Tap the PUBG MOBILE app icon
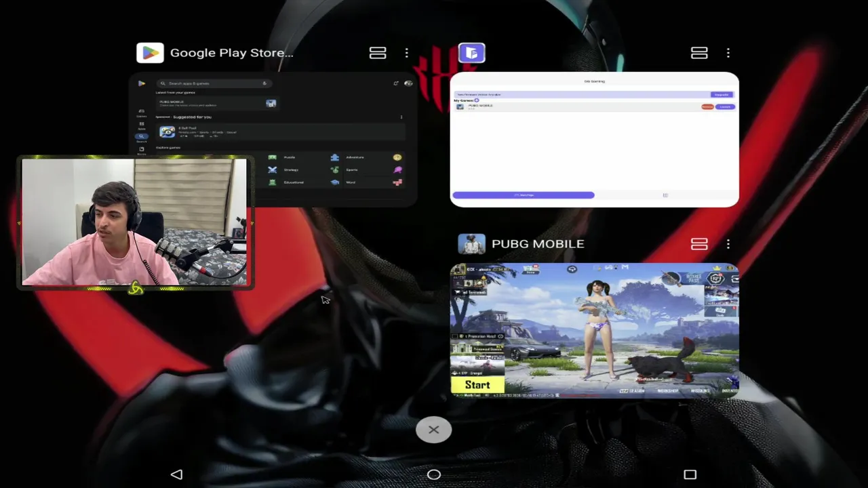Viewport: 868px width, 488px height. pos(471,244)
